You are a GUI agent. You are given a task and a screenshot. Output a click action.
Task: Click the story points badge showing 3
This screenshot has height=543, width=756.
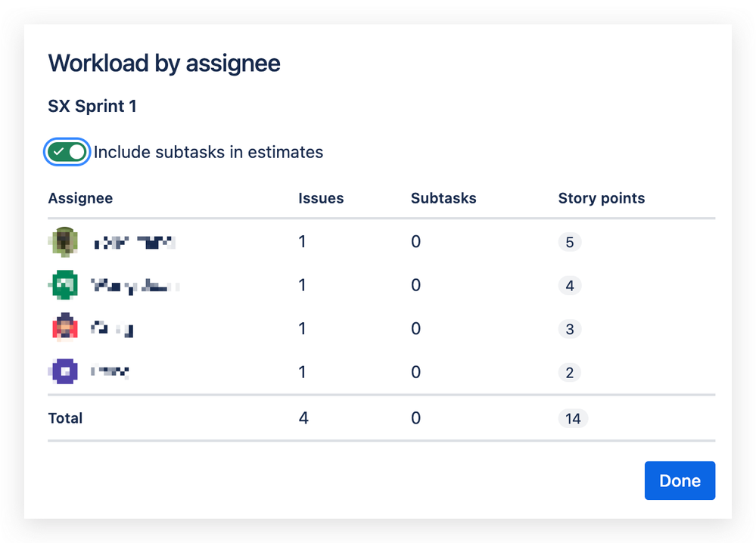point(569,329)
